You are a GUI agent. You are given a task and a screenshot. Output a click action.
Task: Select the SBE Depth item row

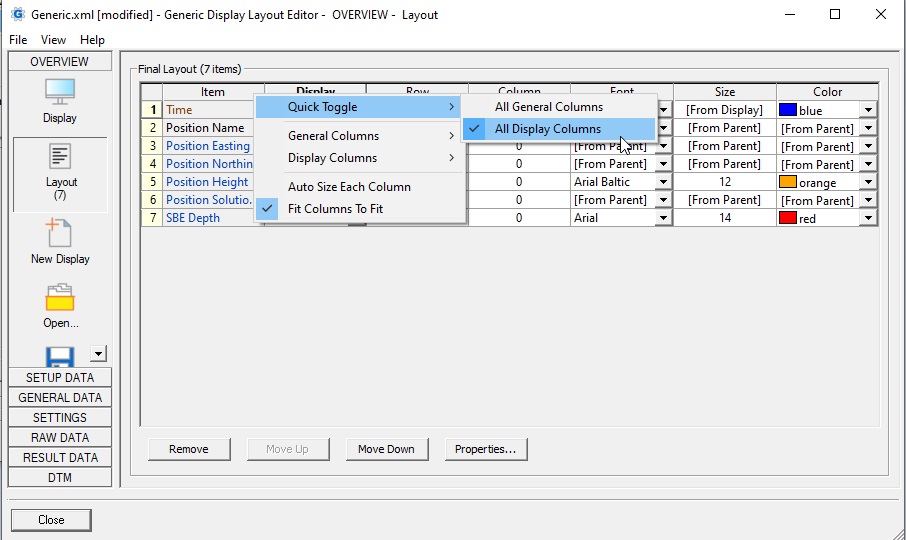tap(192, 218)
